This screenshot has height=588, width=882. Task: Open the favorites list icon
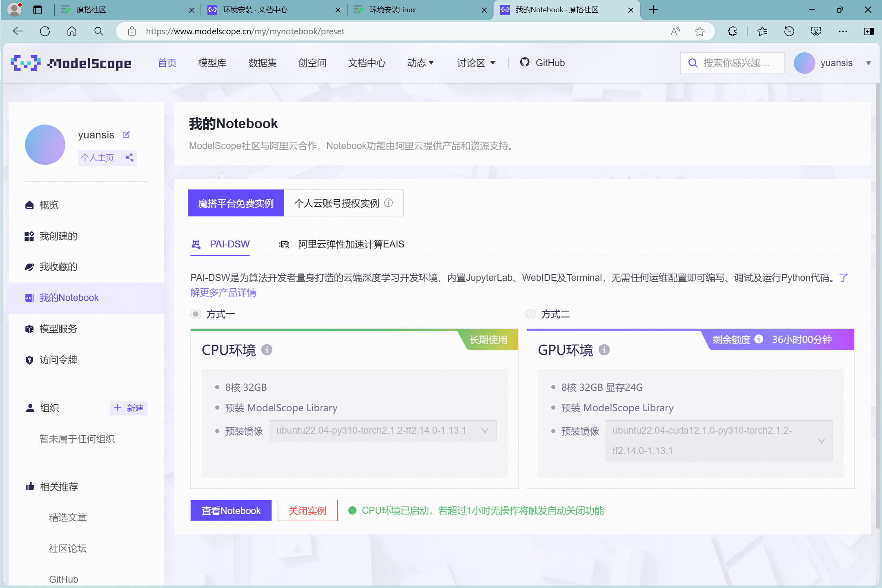coord(762,31)
